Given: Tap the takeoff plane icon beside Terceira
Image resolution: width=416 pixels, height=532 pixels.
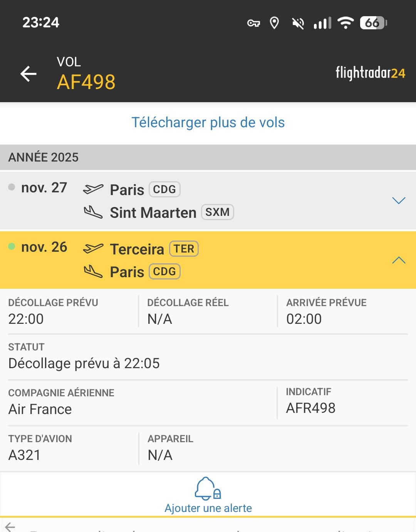Looking at the screenshot, I should pos(93,249).
